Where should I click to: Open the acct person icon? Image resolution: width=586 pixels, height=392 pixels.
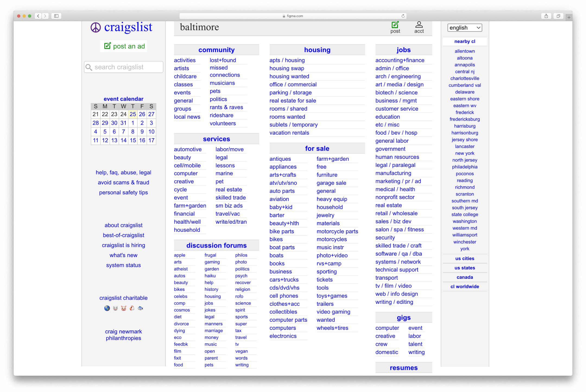click(x=419, y=25)
